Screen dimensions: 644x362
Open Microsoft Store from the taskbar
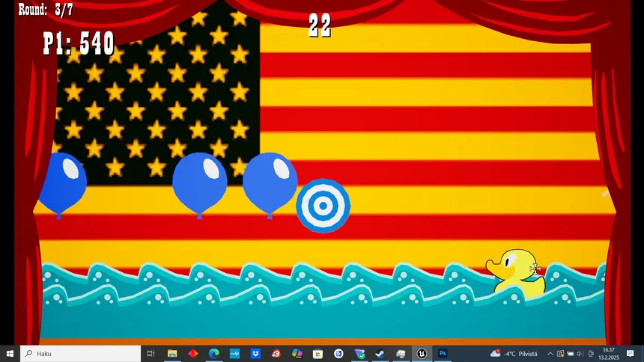pyautogui.click(x=318, y=353)
